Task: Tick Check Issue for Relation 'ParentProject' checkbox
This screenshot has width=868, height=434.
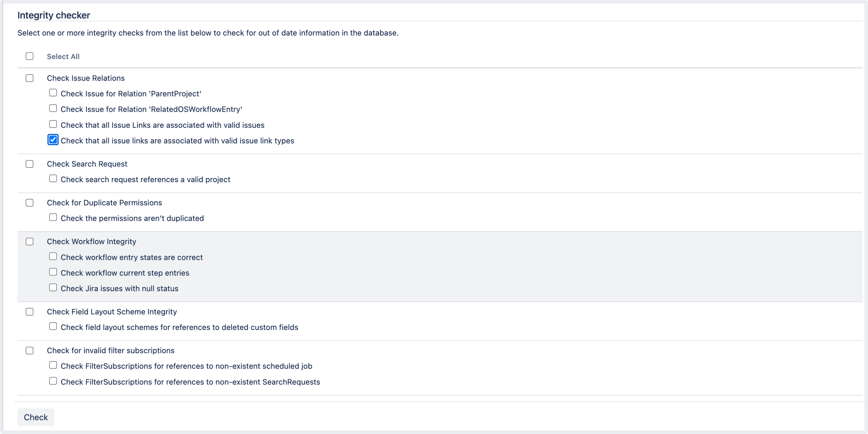Action: point(53,93)
